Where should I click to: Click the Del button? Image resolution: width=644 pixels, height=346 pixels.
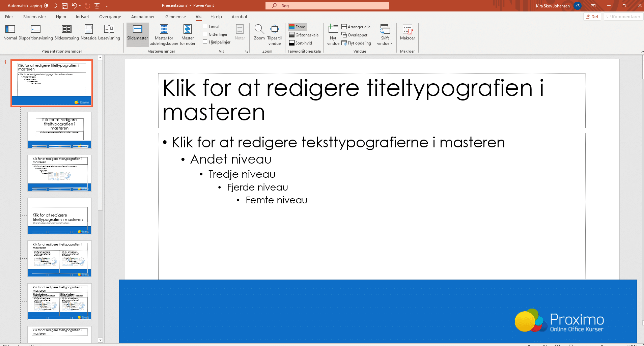pos(592,17)
